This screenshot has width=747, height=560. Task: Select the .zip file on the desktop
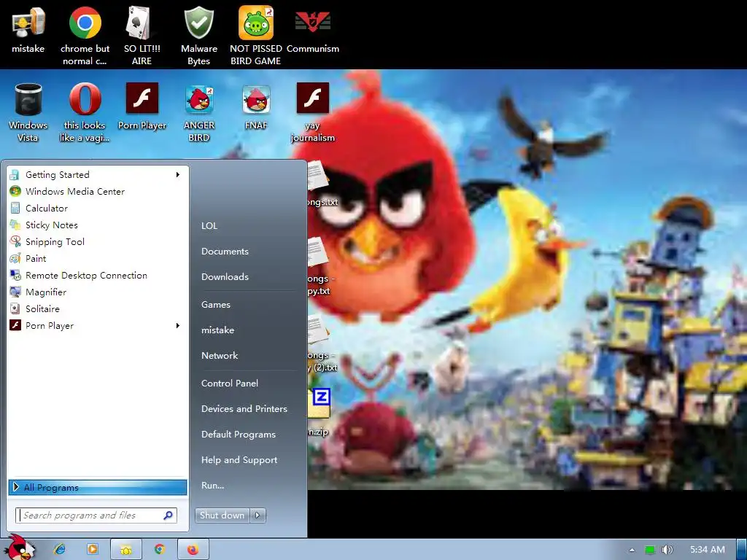[320, 413]
